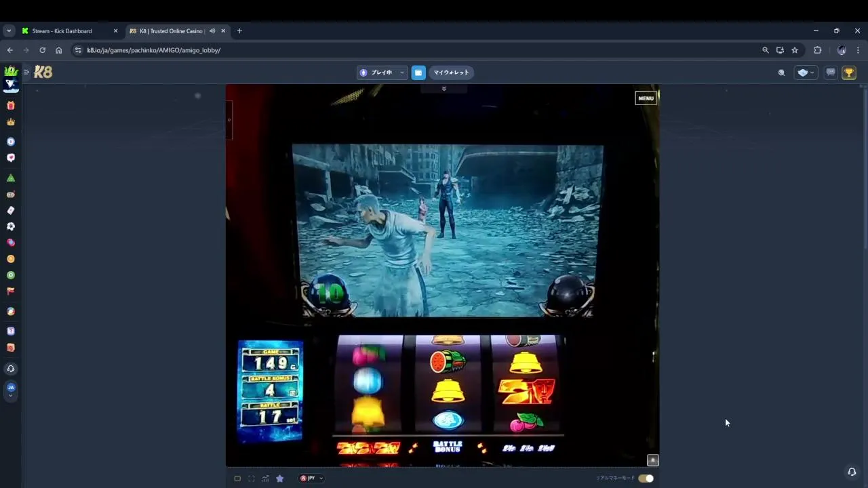Click the search magnifier in K8 header
Viewport: 868px width, 488px height.
pyautogui.click(x=781, y=73)
